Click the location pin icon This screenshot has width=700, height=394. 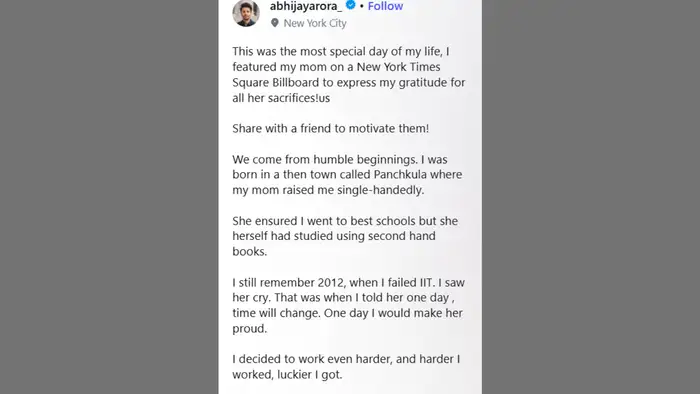275,23
